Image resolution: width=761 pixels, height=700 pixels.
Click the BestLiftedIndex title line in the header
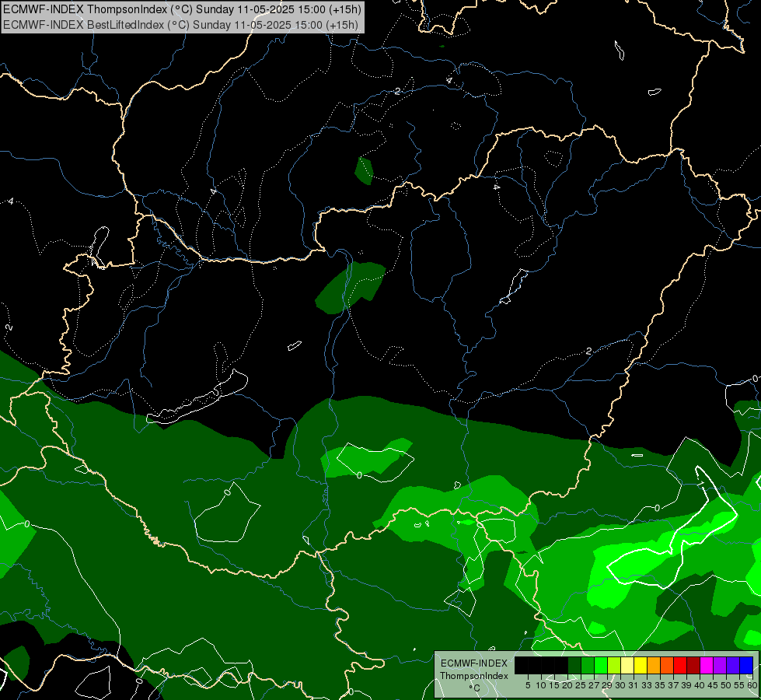pos(180,25)
